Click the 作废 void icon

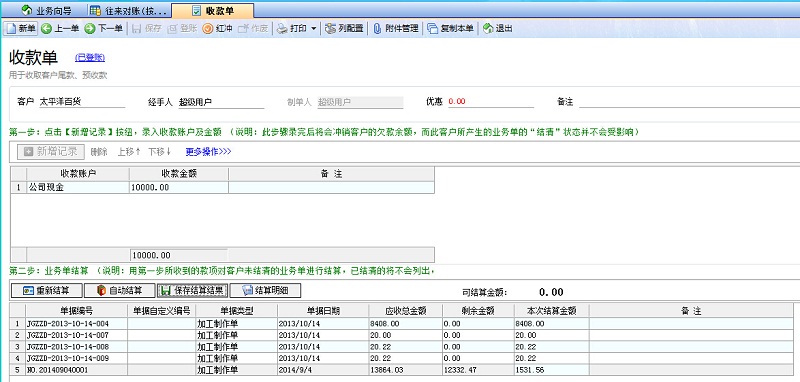click(243, 29)
